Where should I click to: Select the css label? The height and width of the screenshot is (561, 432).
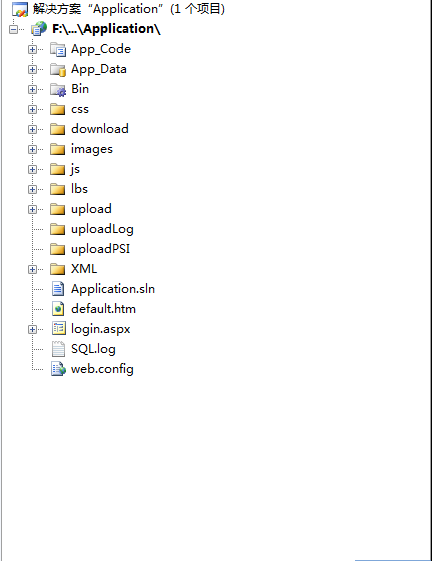80,109
